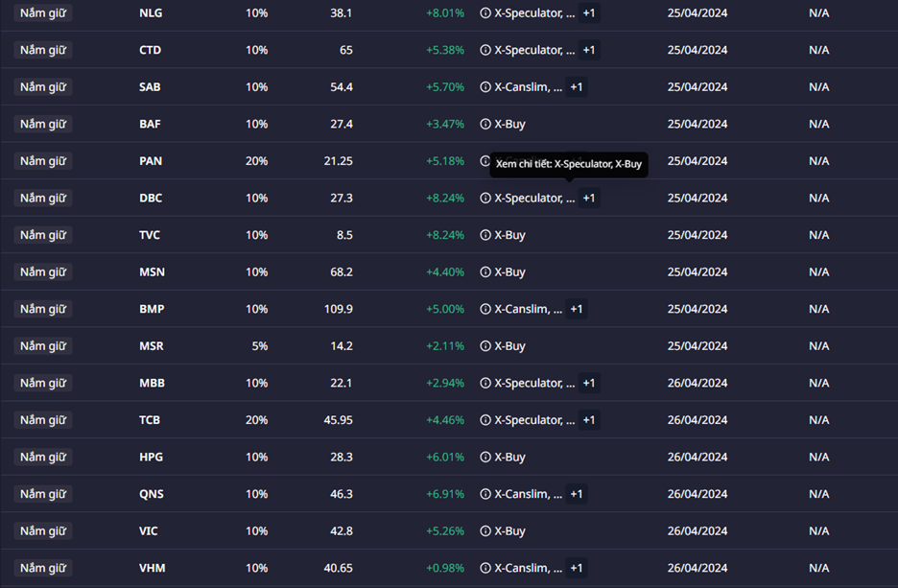
Task: Open the BMP stock ticker
Action: tap(152, 309)
